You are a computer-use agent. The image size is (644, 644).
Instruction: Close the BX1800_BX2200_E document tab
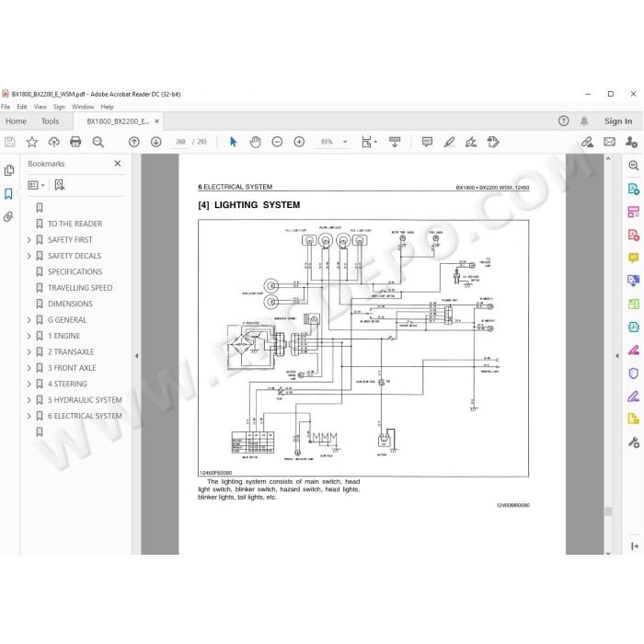[x=156, y=121]
